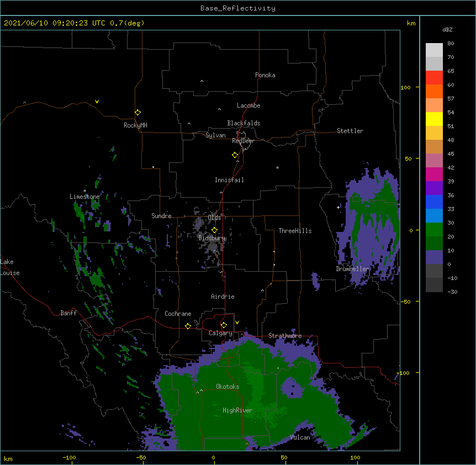Click the Cochrane label
The image size is (476, 465).
(178, 314)
